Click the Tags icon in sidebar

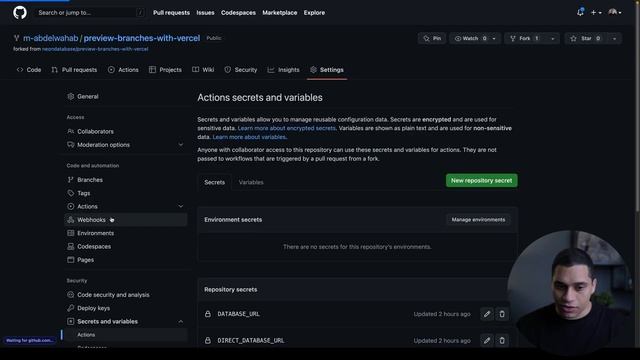point(71,193)
